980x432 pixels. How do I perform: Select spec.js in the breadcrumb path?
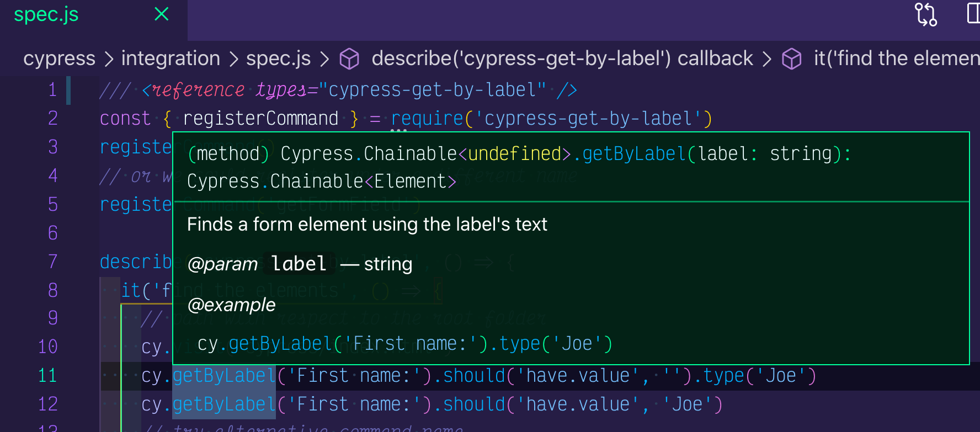click(x=278, y=58)
